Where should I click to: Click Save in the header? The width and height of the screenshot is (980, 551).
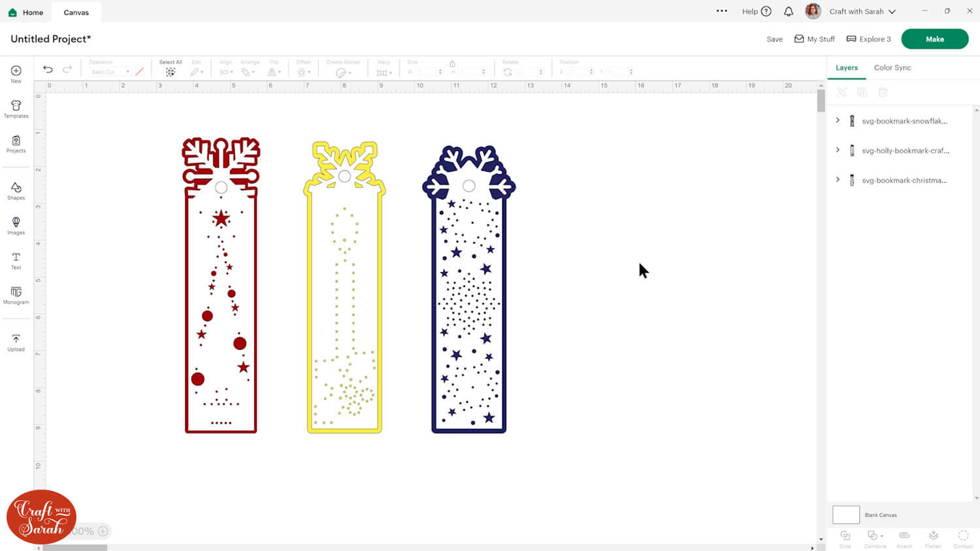pos(774,39)
